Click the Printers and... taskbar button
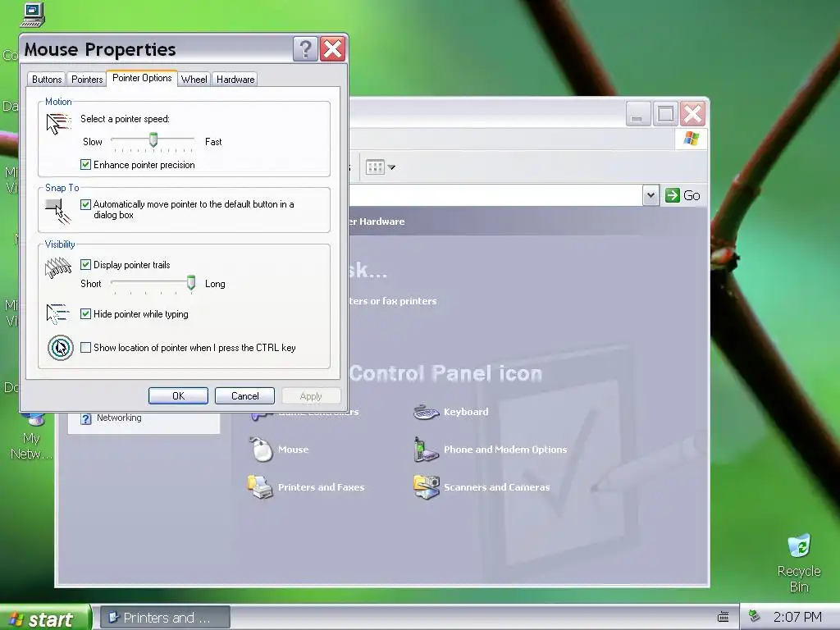This screenshot has width=840, height=630. tap(166, 619)
